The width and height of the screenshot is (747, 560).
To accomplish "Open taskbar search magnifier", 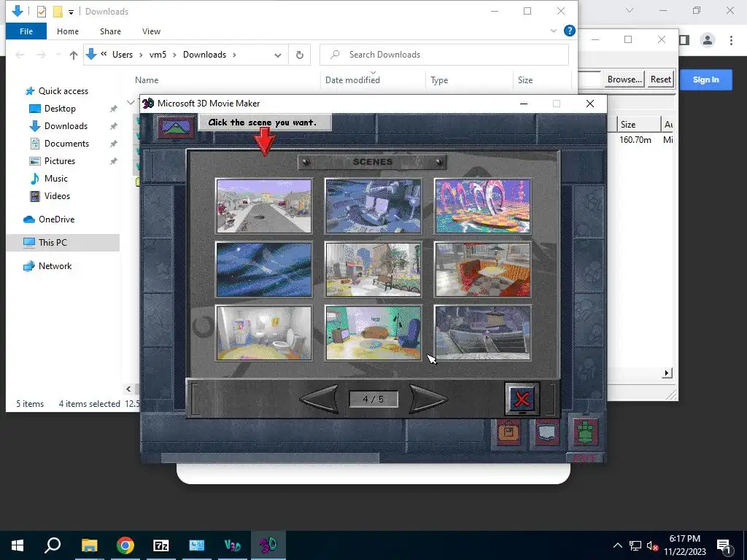I will click(53, 545).
